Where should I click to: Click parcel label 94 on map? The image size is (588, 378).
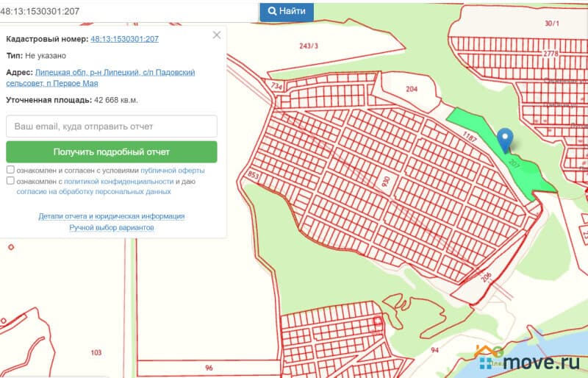pyautogui.click(x=434, y=350)
